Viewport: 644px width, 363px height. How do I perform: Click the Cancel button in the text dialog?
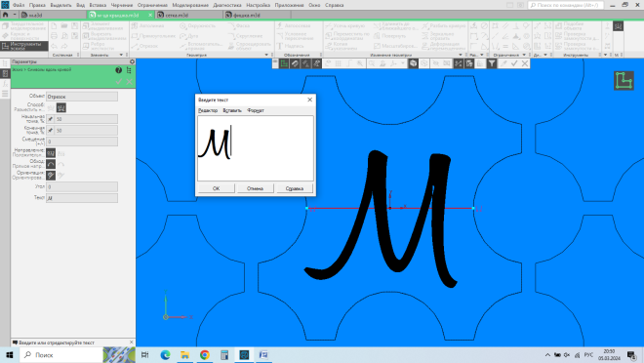coord(255,188)
